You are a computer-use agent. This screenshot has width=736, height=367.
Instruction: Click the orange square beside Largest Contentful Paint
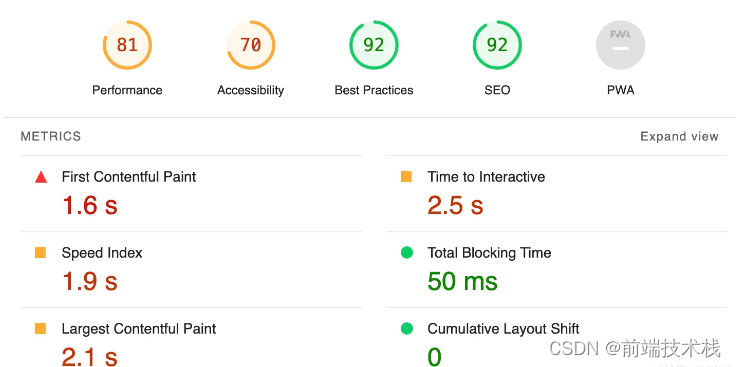(40, 329)
